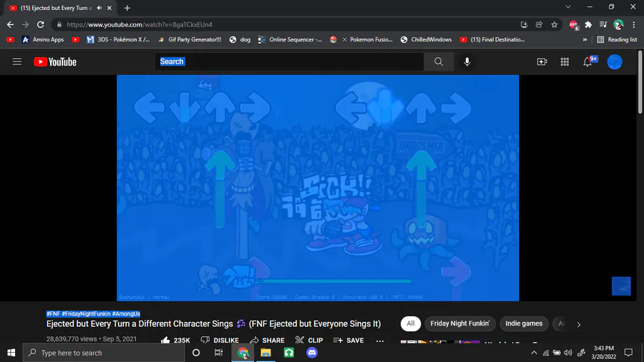Like the video with thumbs up
This screenshot has height=362, width=644.
(175, 341)
